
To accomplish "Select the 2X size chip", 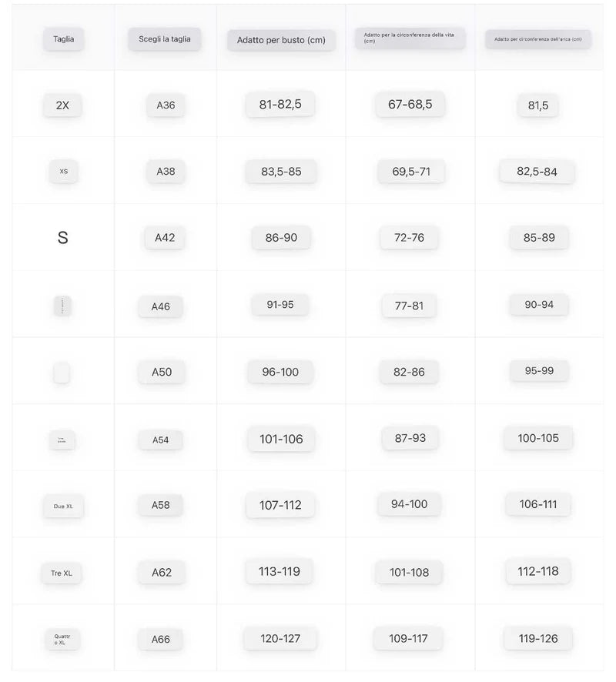I will point(62,105).
